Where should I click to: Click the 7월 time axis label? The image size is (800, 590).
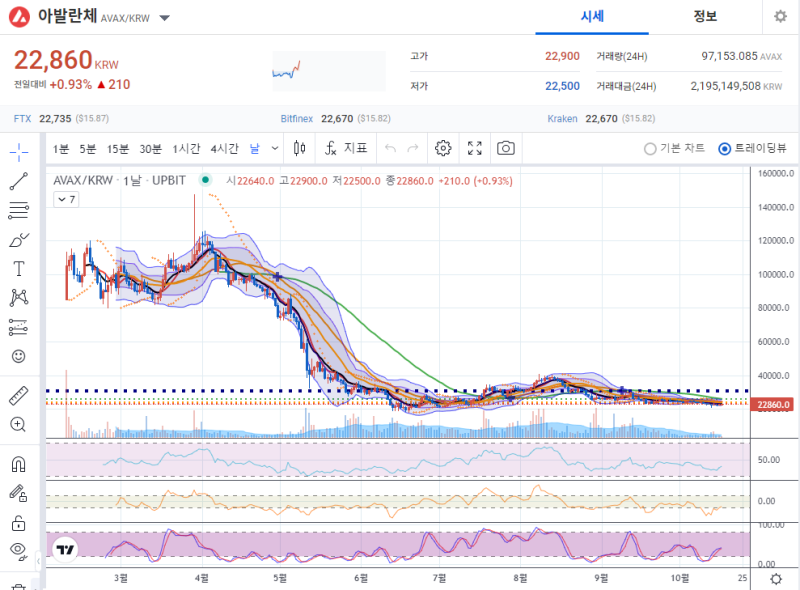(439, 578)
